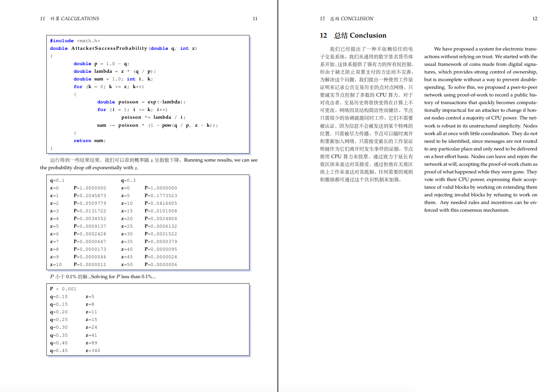
Task: Click the value 'P=0.0416605'
Action: 161,203
